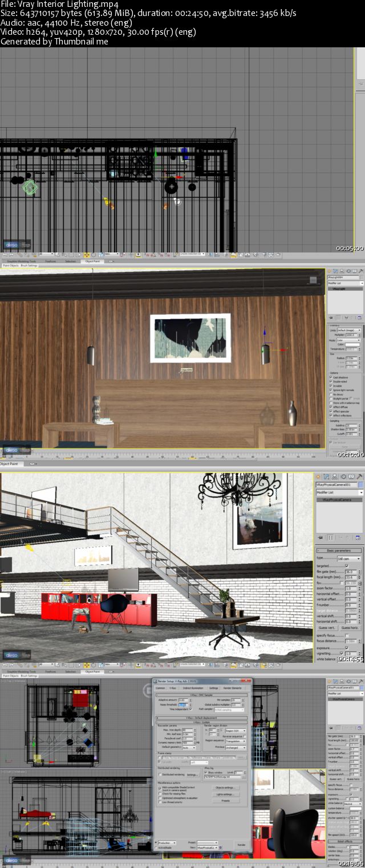Click f-number field in 00:14:55 camera panel
This screenshot has height=868, width=365.
click(x=351, y=605)
